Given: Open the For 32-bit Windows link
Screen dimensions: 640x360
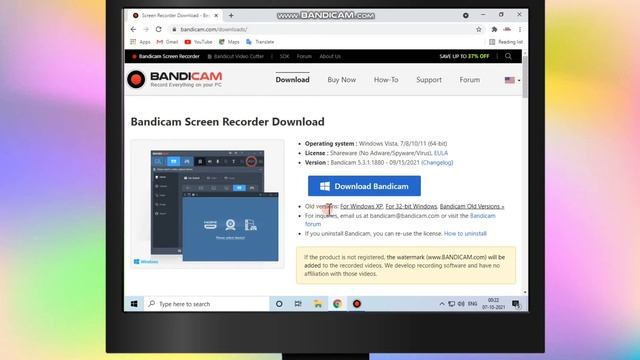Looking at the screenshot, I should [411, 207].
